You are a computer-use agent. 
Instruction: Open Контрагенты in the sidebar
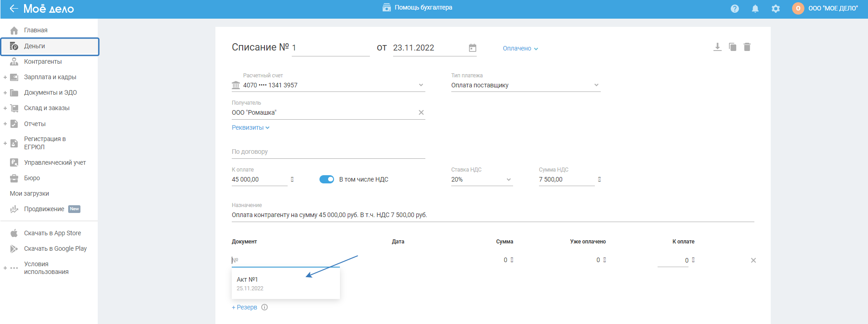[43, 61]
